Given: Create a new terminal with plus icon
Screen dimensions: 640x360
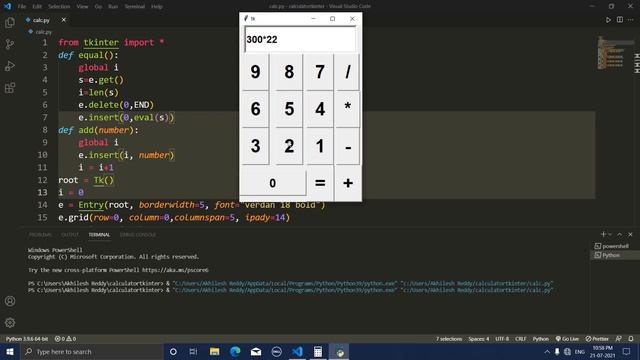Looking at the screenshot, I should pyautogui.click(x=603, y=234).
